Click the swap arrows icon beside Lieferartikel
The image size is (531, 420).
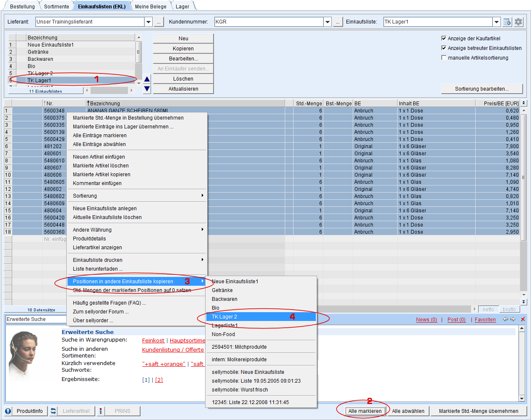point(53,411)
